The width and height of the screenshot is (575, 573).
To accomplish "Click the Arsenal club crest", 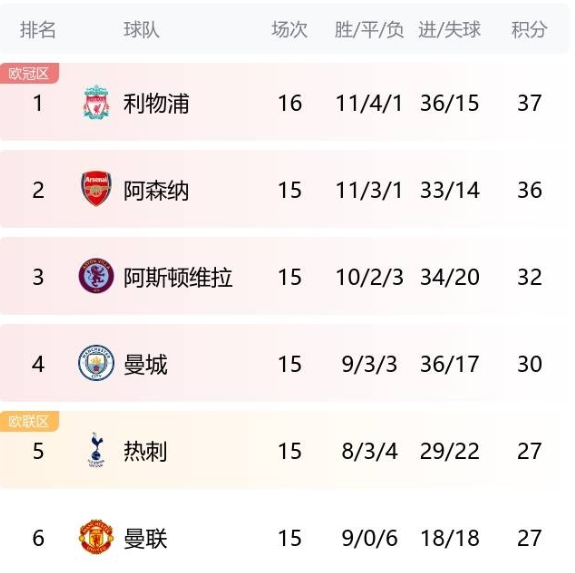I will (96, 189).
